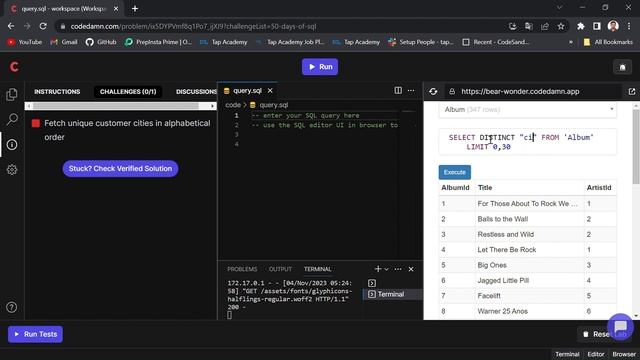This screenshot has width=640, height=360.
Task: Go back in Chrome
Action: pos(11,26)
